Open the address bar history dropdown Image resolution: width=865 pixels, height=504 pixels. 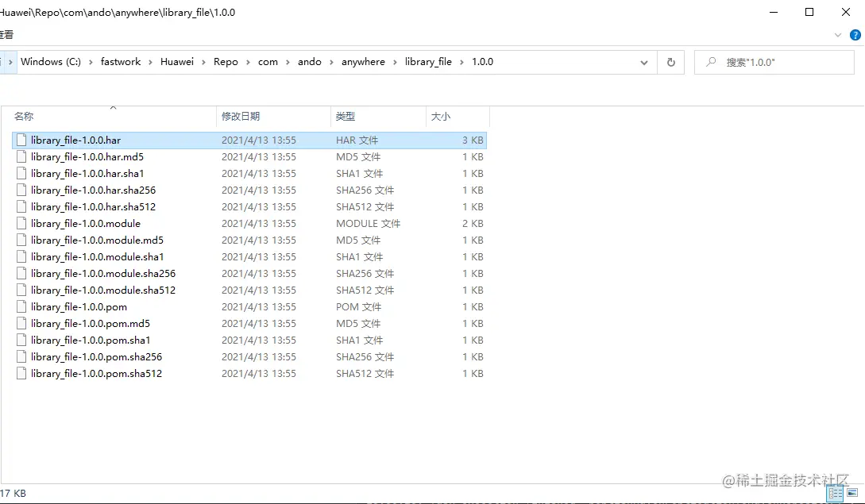pyautogui.click(x=643, y=63)
